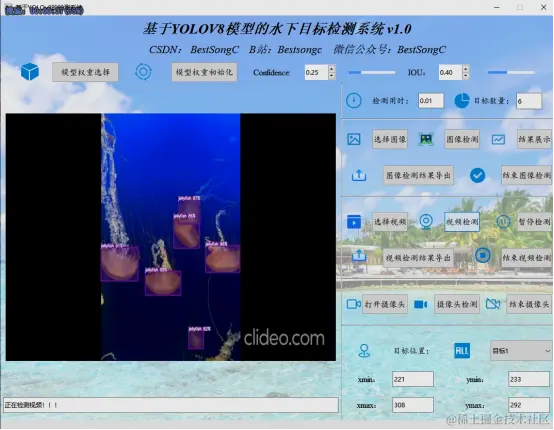
Task: Click the xmin field showing 221
Action: (x=413, y=379)
